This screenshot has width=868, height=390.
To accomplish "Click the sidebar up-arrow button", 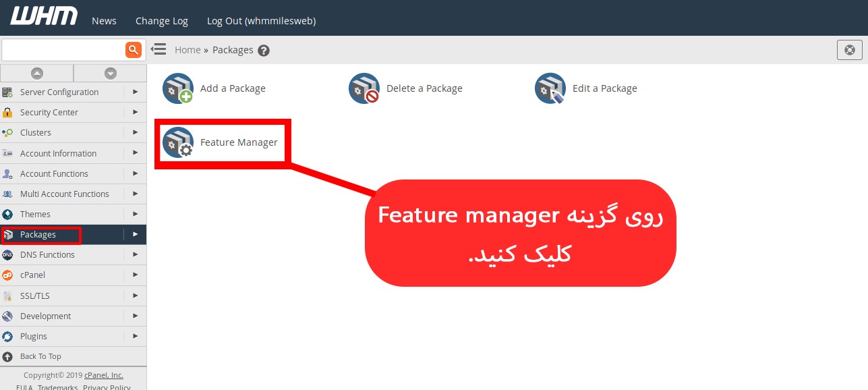I will coord(37,73).
